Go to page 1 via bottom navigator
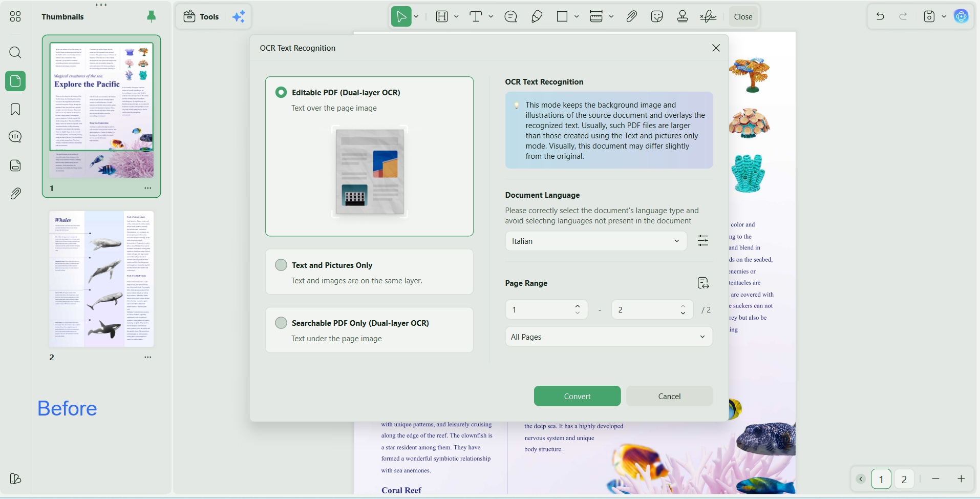 tap(881, 479)
